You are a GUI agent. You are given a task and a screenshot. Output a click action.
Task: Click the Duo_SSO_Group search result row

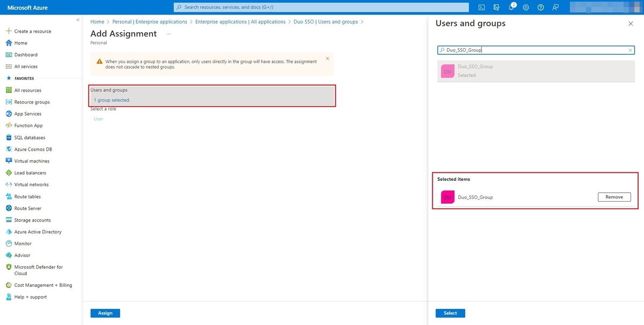pos(537,71)
